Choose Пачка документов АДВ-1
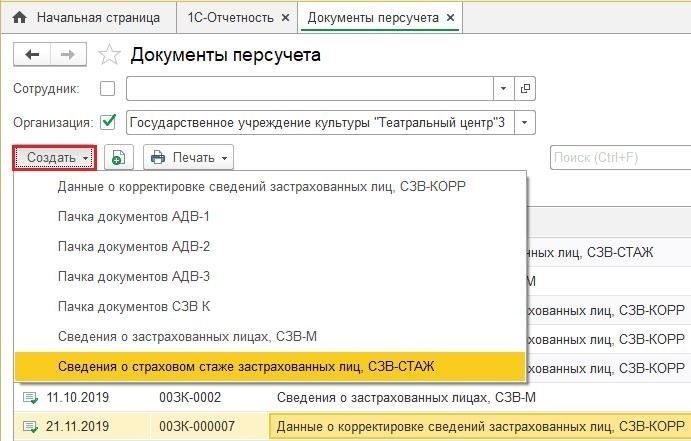Screen dimensions: 691x441 tap(270, 217)
